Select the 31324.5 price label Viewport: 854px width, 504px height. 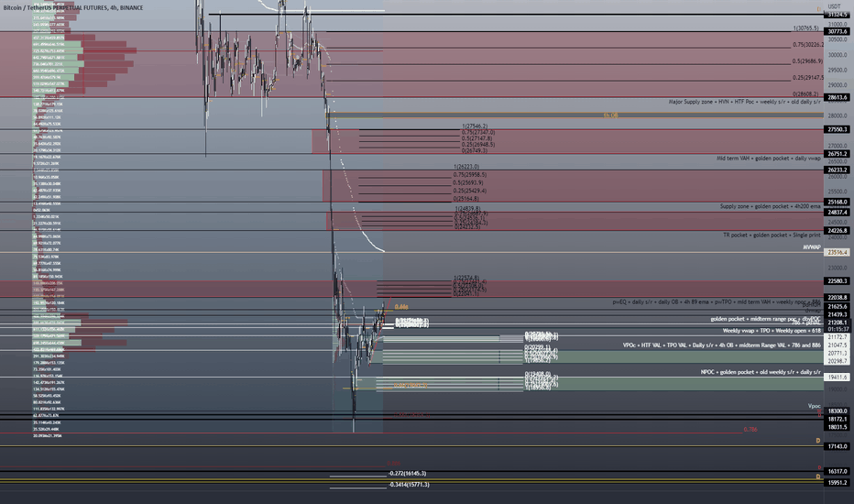[x=838, y=15]
